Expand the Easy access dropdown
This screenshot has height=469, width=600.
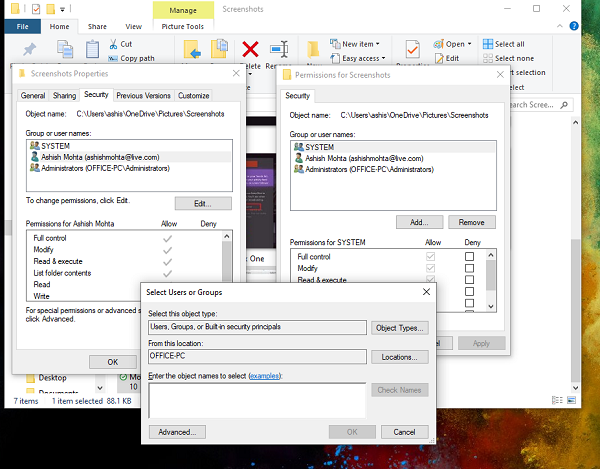pos(361,58)
